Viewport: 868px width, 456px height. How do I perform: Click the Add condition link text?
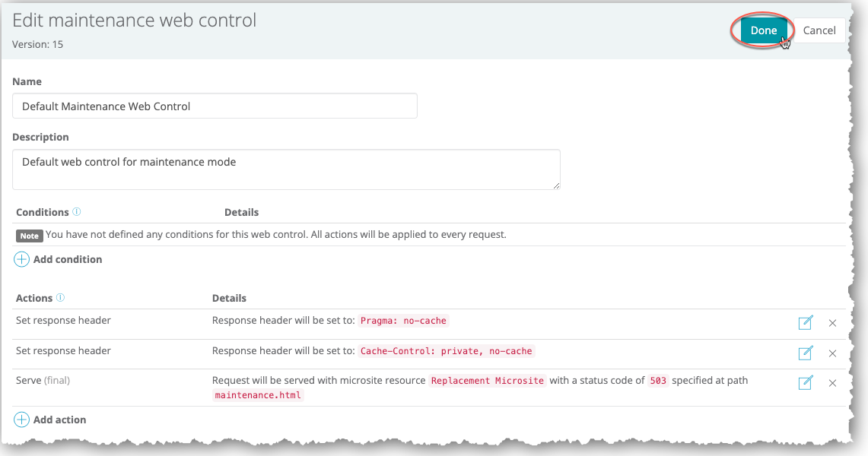point(68,259)
